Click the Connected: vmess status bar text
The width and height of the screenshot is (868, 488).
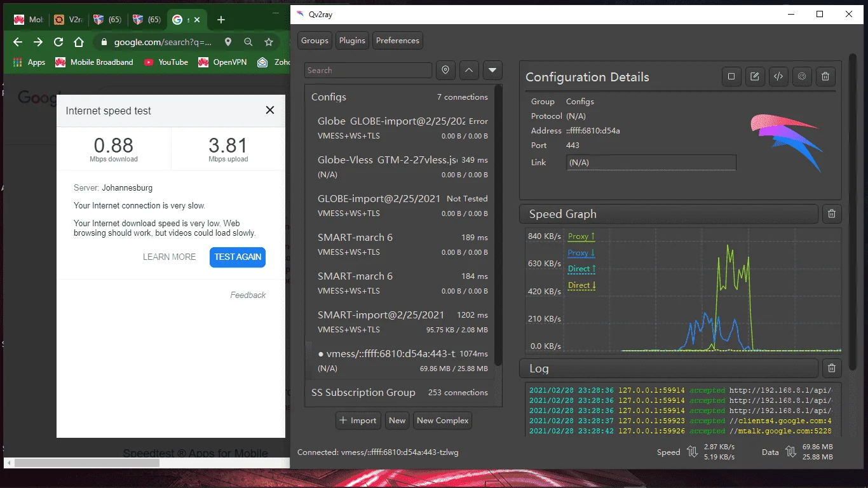(378, 452)
